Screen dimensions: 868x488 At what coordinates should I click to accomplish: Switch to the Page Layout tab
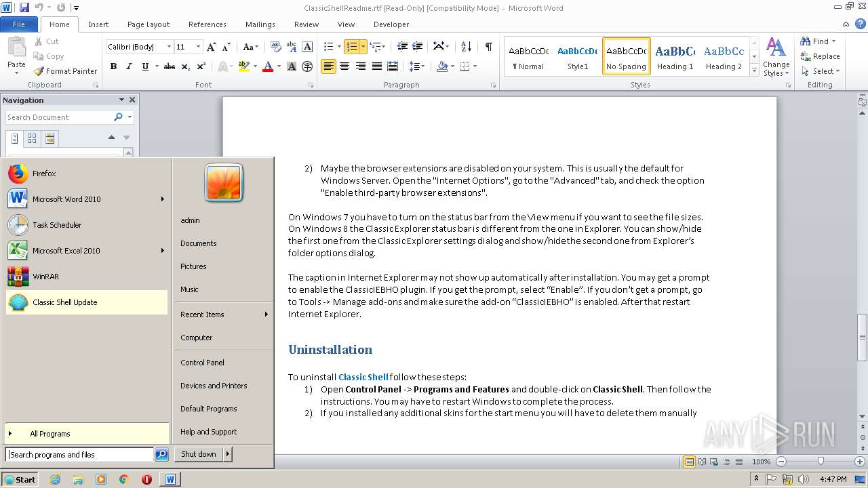[x=149, y=24]
